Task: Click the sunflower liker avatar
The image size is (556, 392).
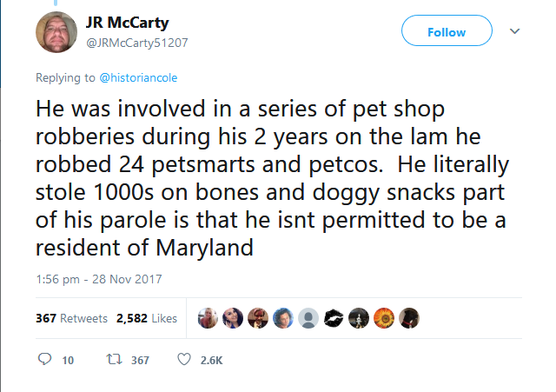Action: (383, 318)
